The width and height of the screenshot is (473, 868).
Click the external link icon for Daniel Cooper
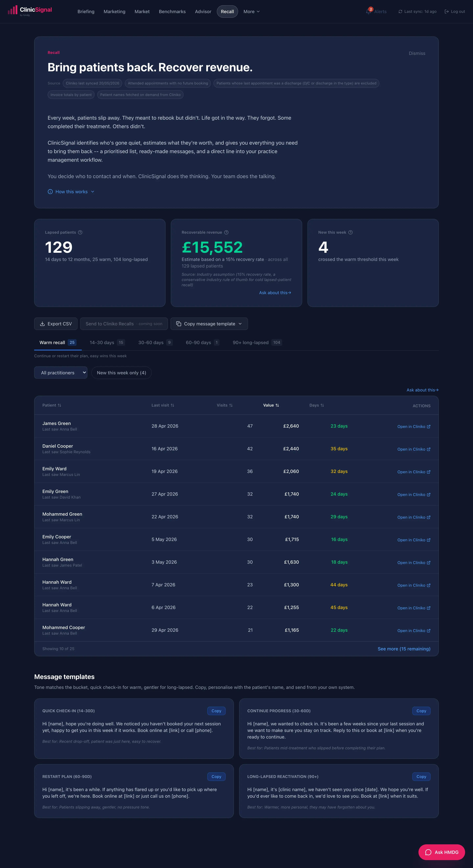click(x=428, y=449)
